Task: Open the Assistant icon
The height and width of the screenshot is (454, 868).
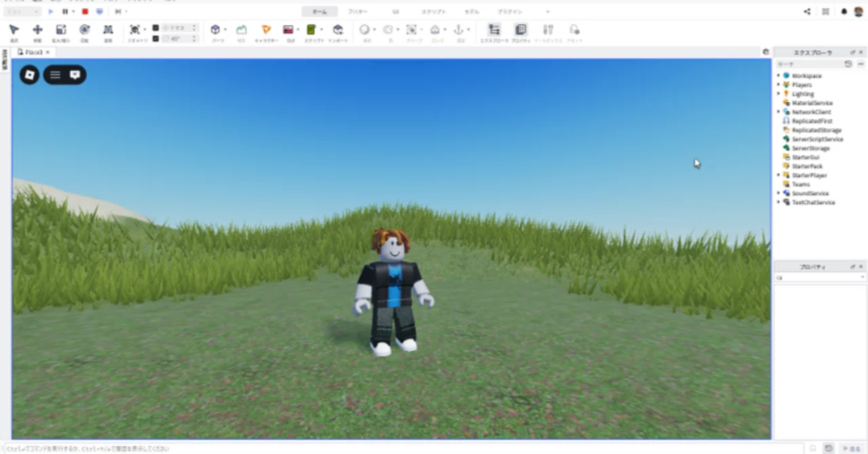Action: click(574, 30)
